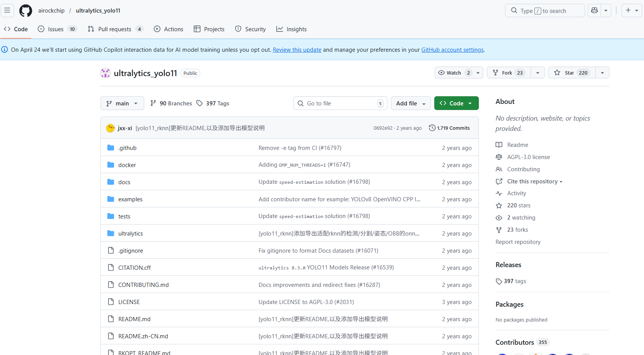Open the Add file dropdown

tap(411, 103)
